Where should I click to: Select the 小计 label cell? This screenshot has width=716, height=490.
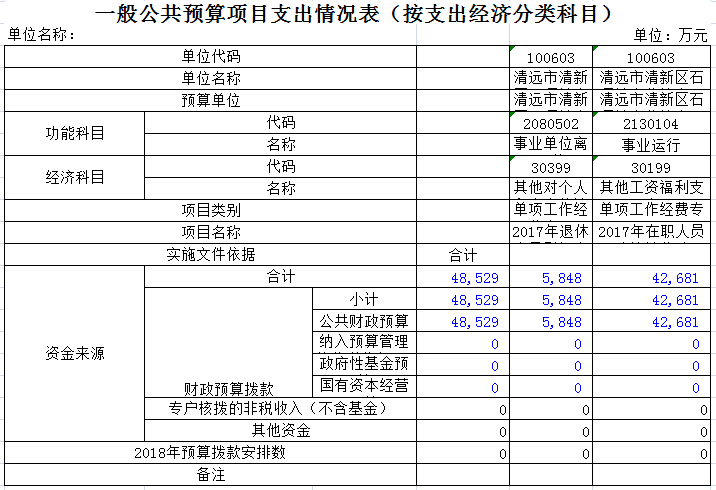(362, 299)
